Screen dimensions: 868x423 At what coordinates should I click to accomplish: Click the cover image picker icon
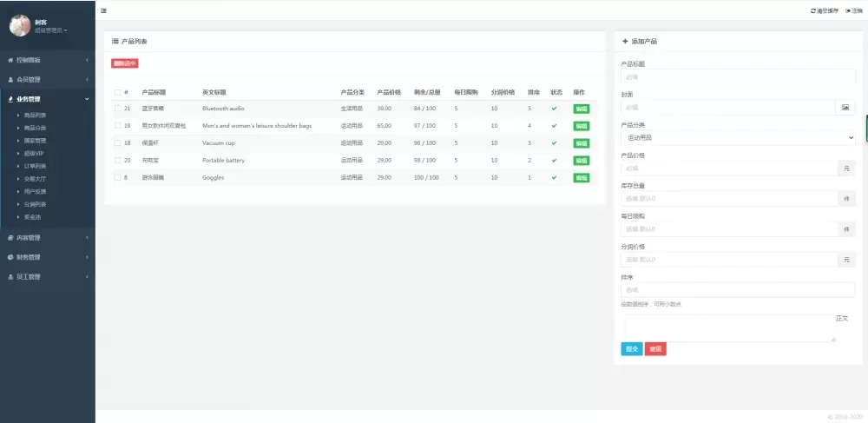(845, 108)
